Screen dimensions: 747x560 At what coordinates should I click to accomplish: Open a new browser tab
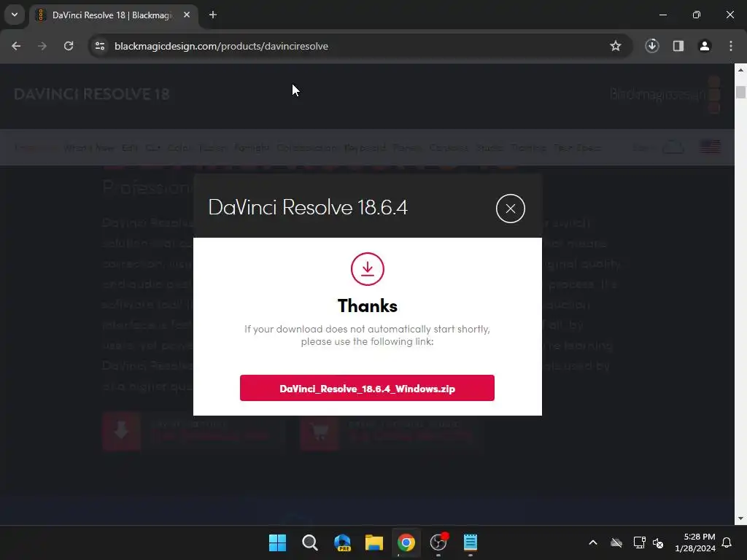click(x=213, y=15)
